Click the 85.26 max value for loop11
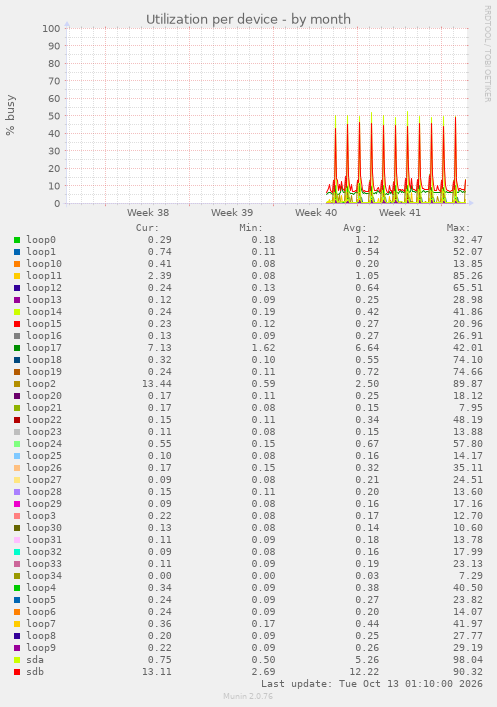Viewport: 497px width, 707px height. (x=468, y=276)
